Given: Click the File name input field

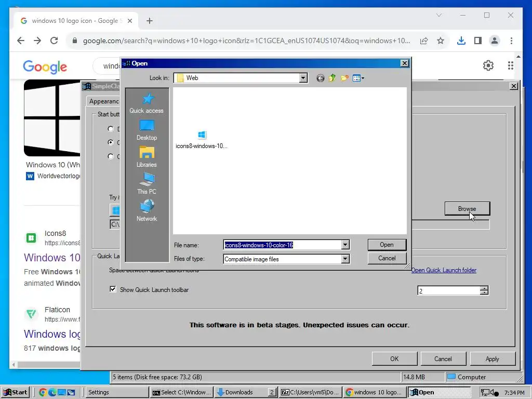Looking at the screenshot, I should 283,245.
